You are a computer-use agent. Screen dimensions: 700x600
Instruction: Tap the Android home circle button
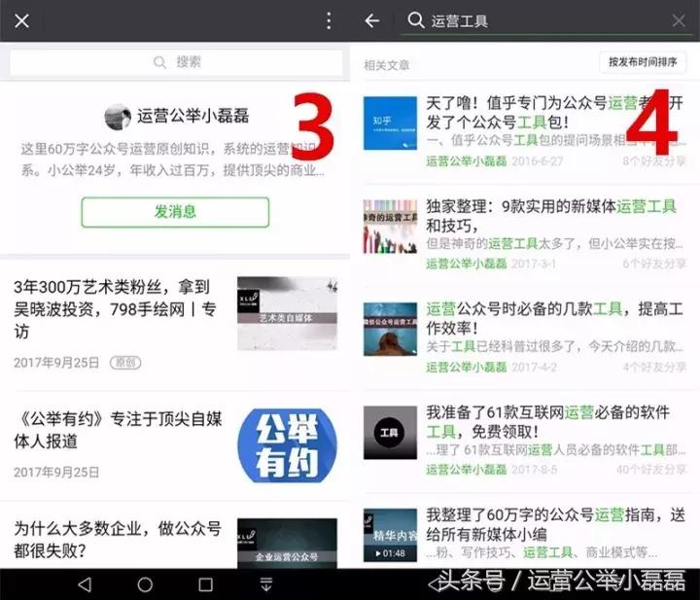click(x=145, y=584)
